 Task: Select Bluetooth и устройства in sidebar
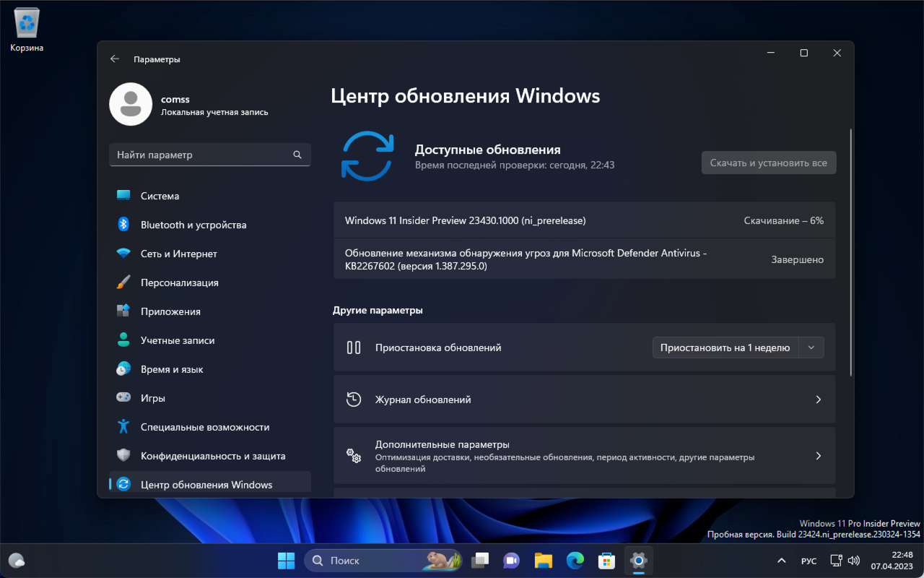tap(193, 224)
